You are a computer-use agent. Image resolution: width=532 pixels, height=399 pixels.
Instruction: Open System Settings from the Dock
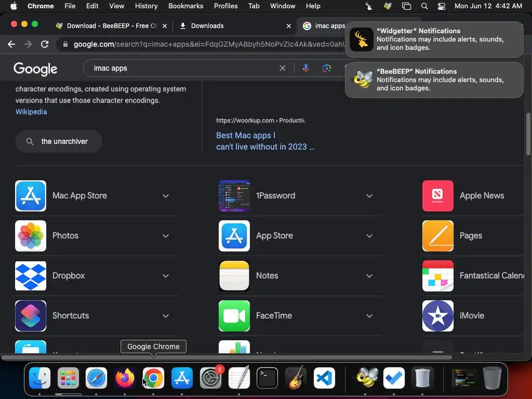[x=210, y=378]
